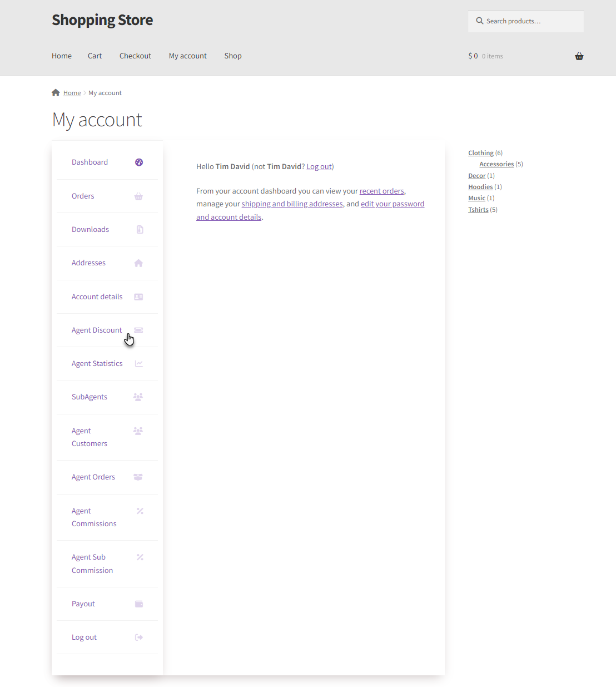Image resolution: width=616 pixels, height=687 pixels.
Task: Follow the recent orders link
Action: [382, 191]
